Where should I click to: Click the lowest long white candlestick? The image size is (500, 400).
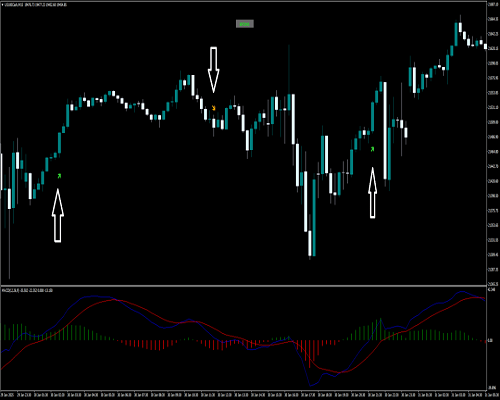(310, 243)
